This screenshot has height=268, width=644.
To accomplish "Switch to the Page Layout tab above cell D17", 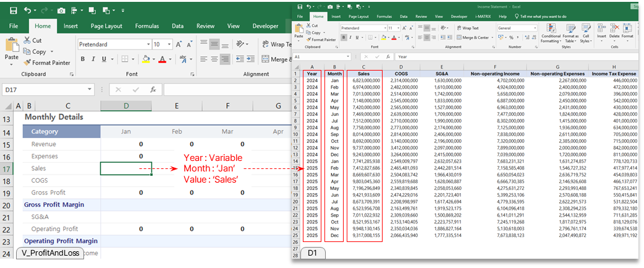I will 106,26.
